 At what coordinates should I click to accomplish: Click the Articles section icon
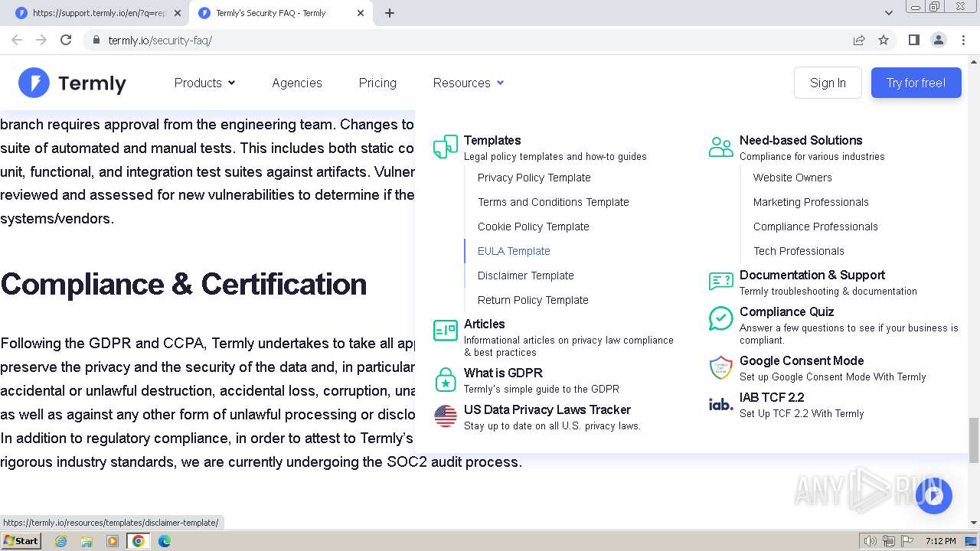click(446, 331)
